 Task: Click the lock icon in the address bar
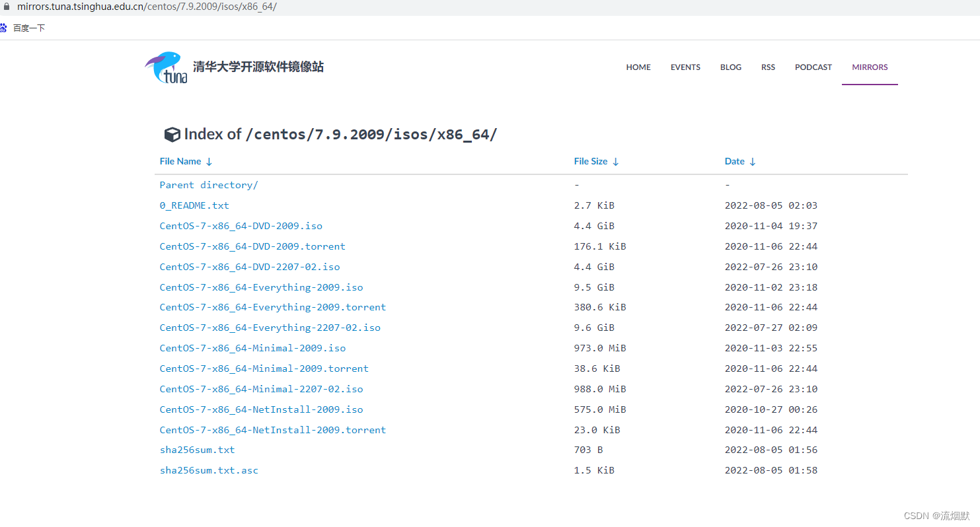(x=7, y=7)
